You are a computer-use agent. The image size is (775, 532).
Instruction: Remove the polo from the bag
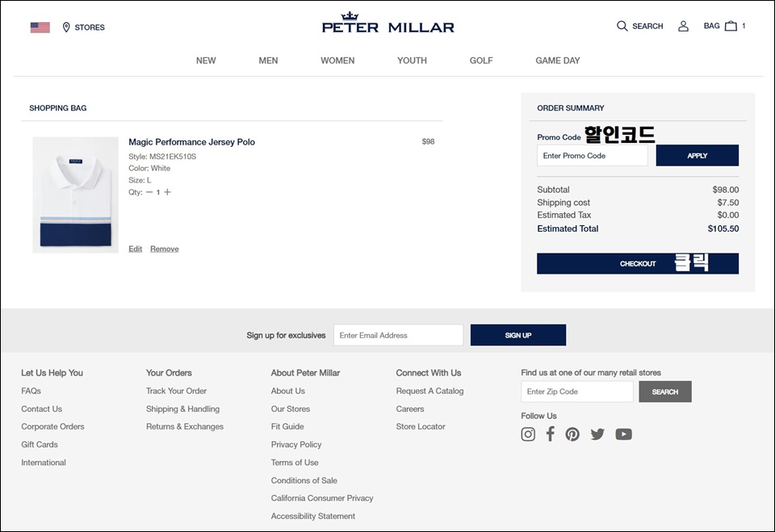click(x=165, y=249)
